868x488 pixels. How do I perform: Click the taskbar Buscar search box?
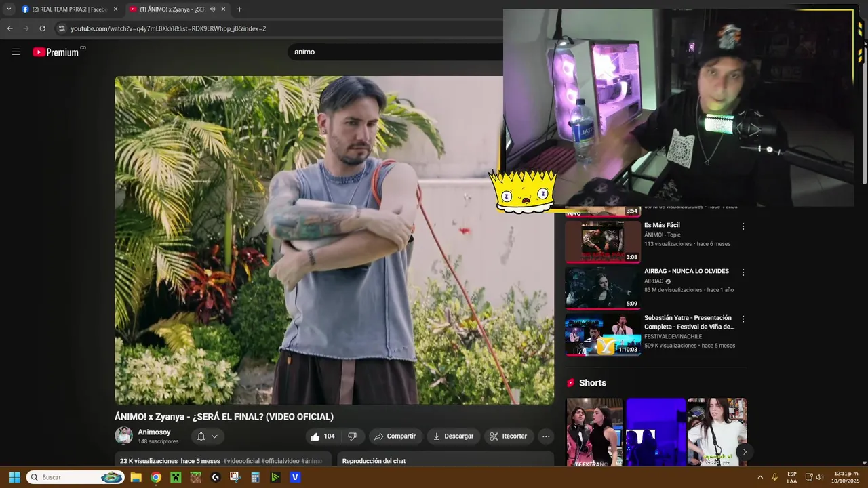point(75,477)
